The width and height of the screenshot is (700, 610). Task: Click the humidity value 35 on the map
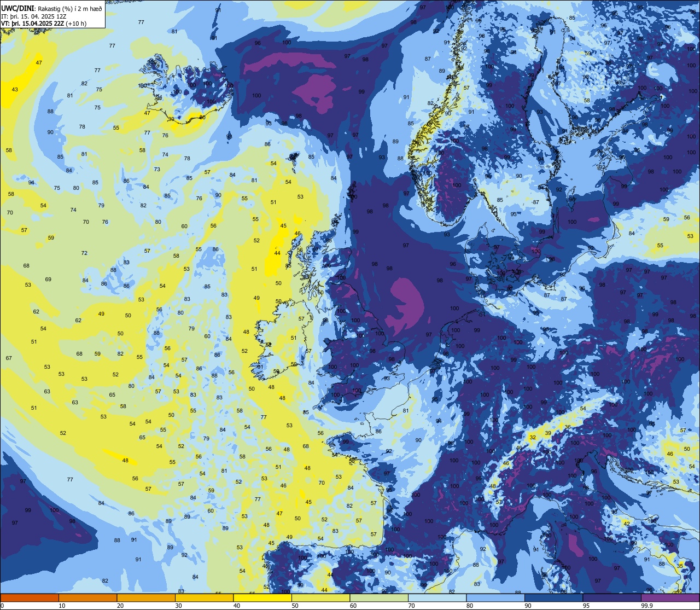[x=680, y=566]
